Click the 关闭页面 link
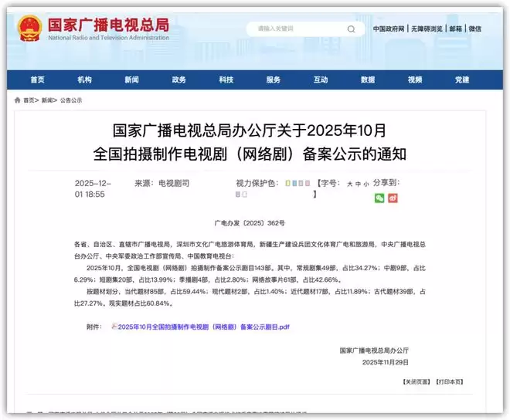 pyautogui.click(x=416, y=381)
